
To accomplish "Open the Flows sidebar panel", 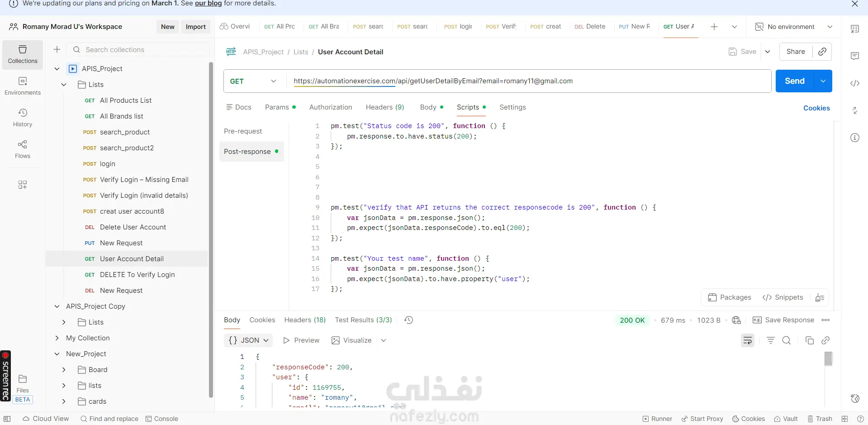I will pos(23,149).
